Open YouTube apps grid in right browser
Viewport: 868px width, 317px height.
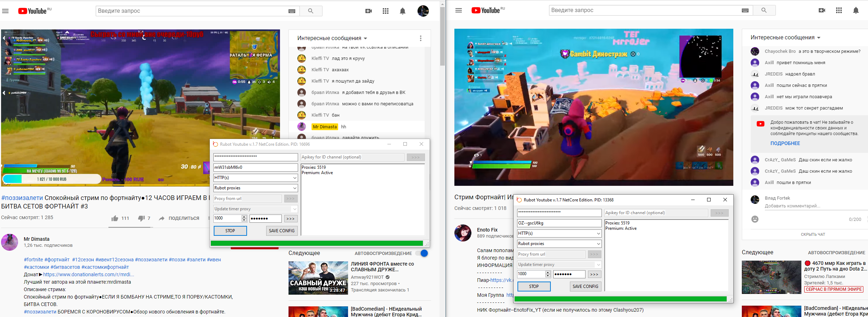[x=839, y=10]
